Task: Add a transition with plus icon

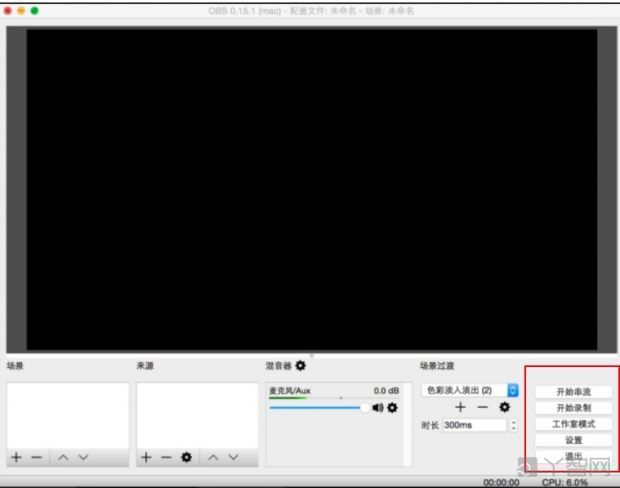Action: [x=460, y=407]
